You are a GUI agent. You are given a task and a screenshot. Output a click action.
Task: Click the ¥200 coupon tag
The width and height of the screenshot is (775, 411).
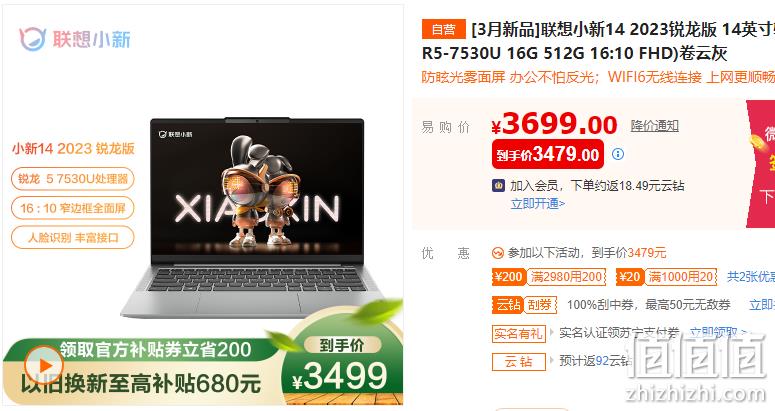549,277
